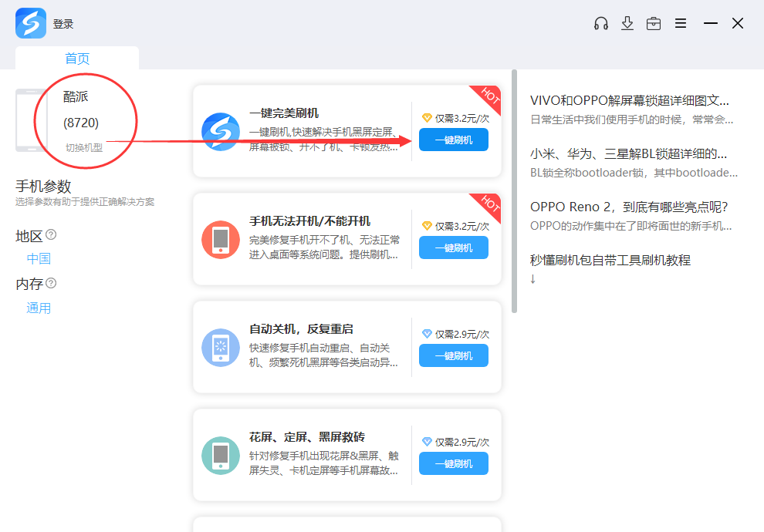Close the application window
Screen dimensions: 764x532
(738, 23)
